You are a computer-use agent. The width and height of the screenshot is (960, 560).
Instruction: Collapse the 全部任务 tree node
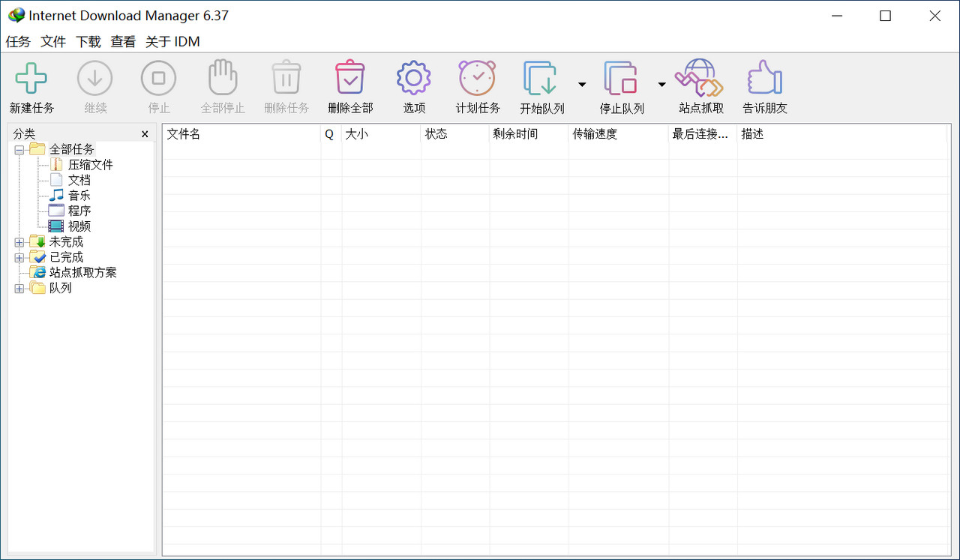[x=19, y=150]
